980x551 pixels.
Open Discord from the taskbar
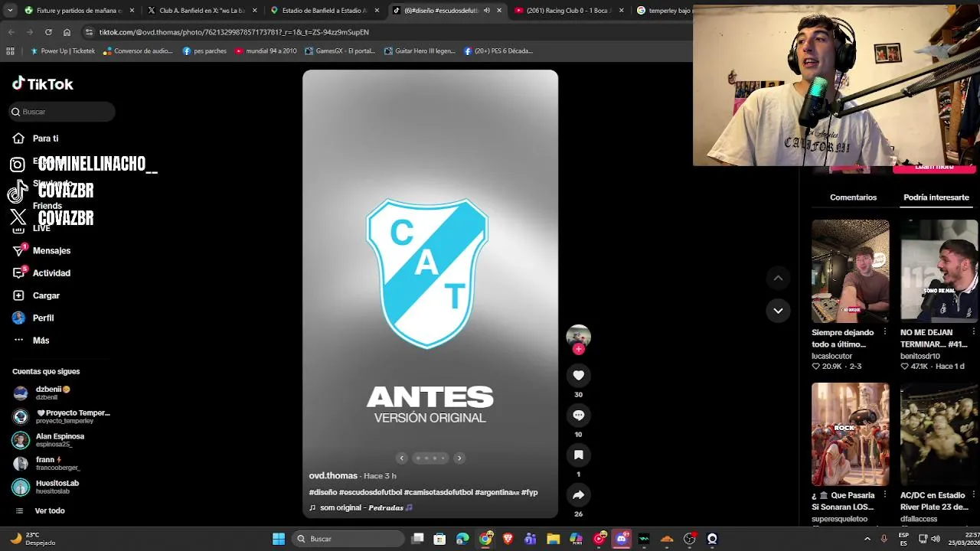point(622,539)
